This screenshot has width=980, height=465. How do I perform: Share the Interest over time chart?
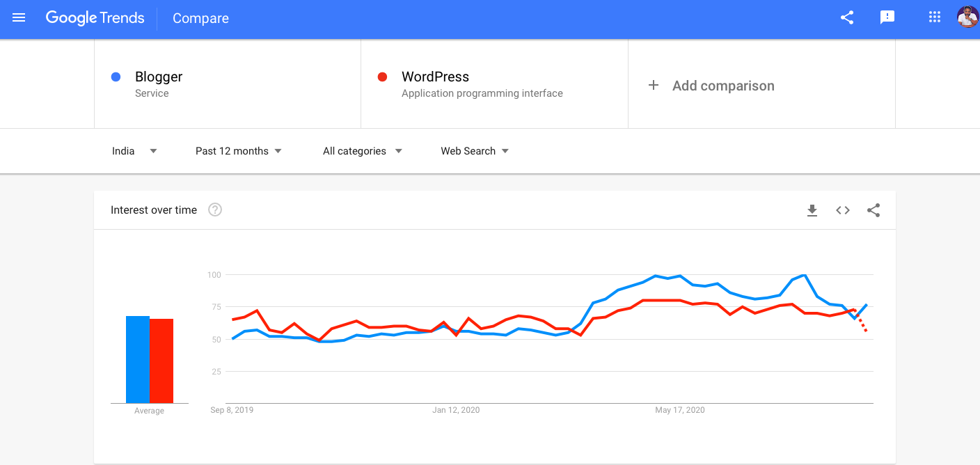[874, 210]
